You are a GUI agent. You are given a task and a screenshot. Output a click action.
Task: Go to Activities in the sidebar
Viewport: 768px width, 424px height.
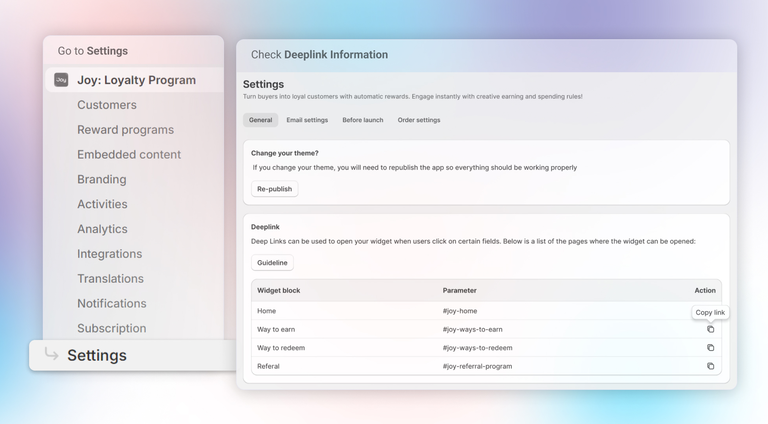tap(102, 204)
